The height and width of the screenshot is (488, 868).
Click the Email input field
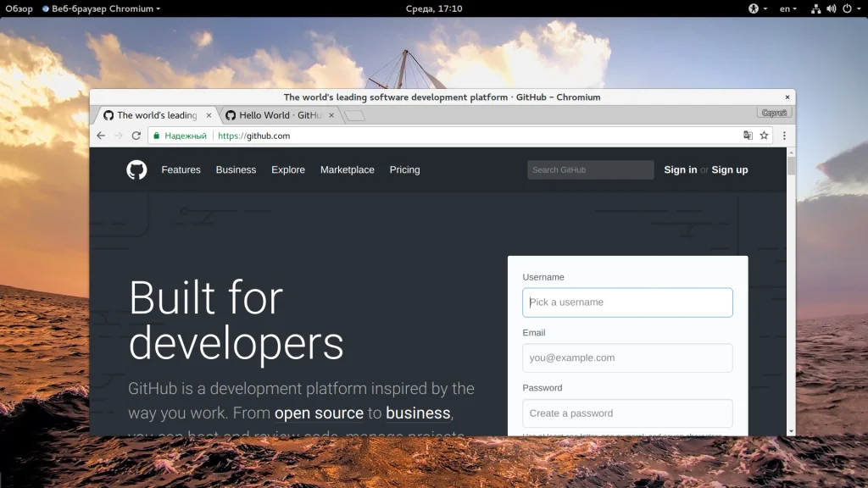click(x=627, y=358)
